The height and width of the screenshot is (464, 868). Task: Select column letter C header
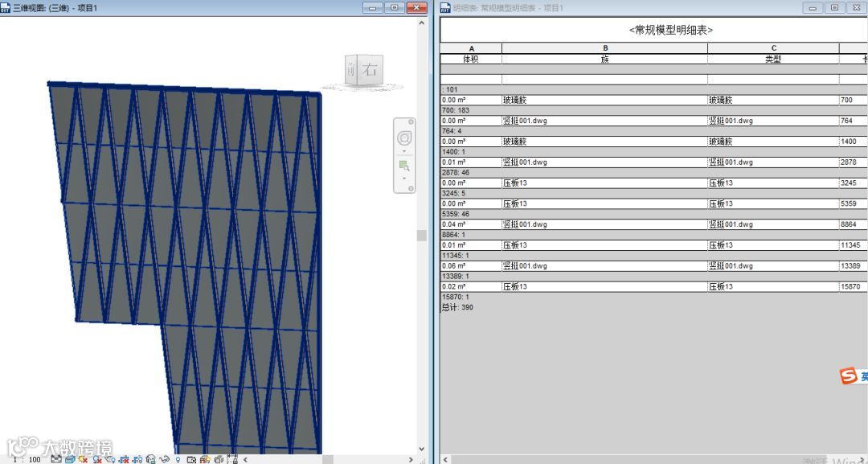[x=774, y=48]
